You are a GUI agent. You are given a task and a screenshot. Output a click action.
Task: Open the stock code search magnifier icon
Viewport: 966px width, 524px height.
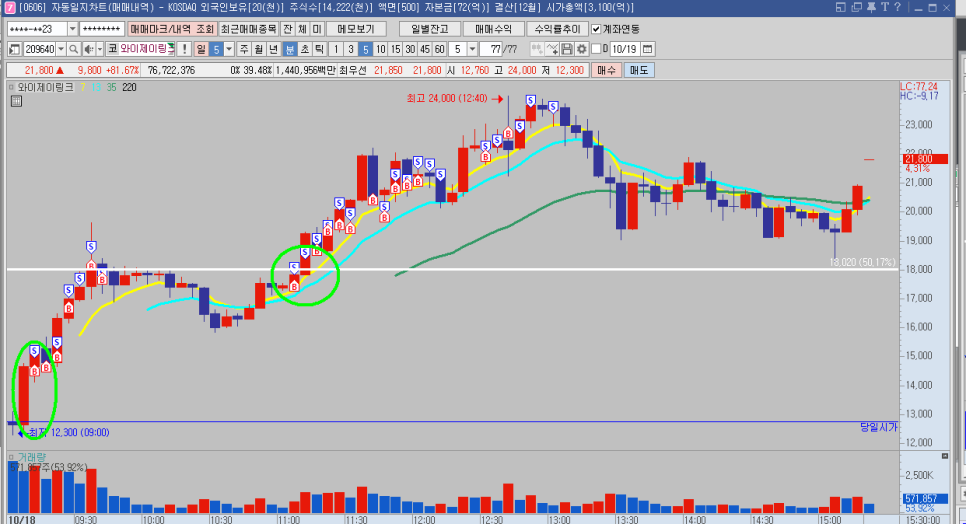point(73,49)
